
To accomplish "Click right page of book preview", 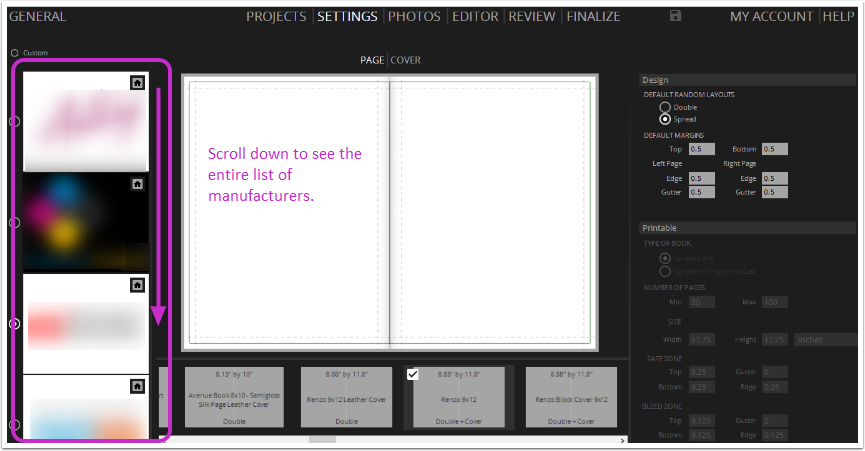I will 493,212.
